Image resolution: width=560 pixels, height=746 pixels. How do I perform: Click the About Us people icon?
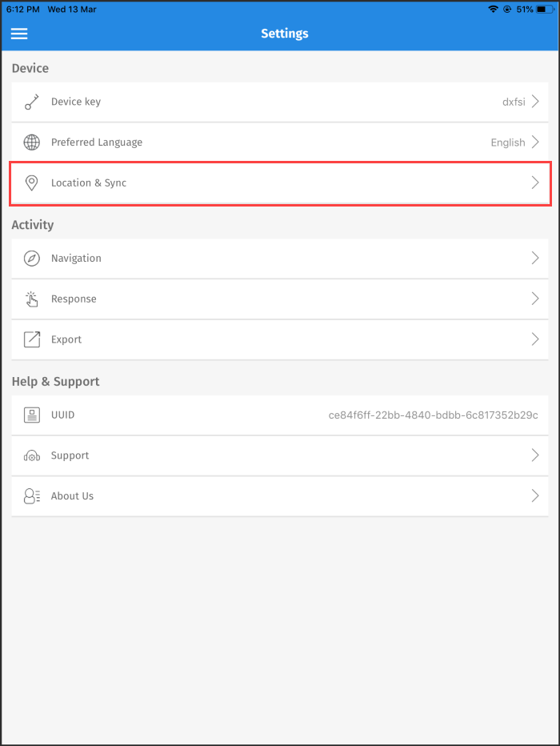click(31, 495)
